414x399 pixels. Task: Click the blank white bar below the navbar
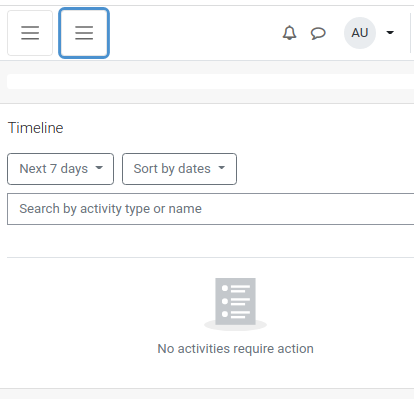[x=210, y=82]
